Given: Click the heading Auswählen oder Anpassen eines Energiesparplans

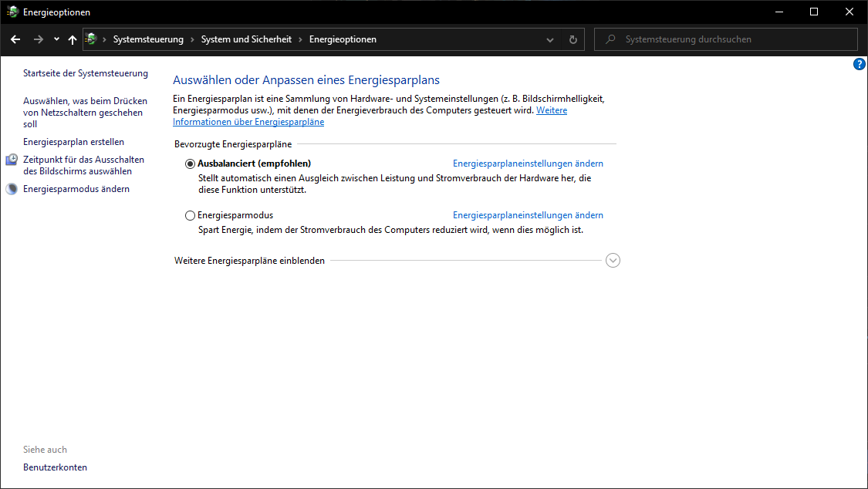Looking at the screenshot, I should tap(306, 80).
